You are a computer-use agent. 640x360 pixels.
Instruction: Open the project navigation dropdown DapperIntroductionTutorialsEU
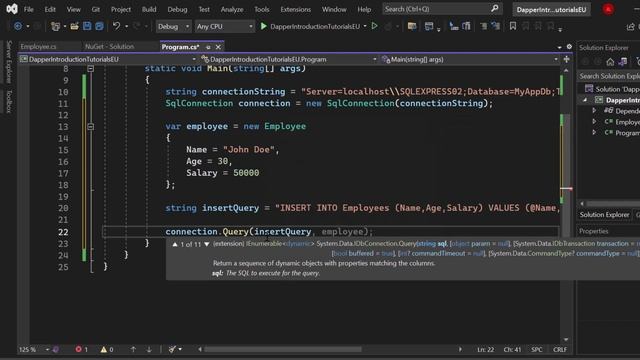click(x=108, y=59)
